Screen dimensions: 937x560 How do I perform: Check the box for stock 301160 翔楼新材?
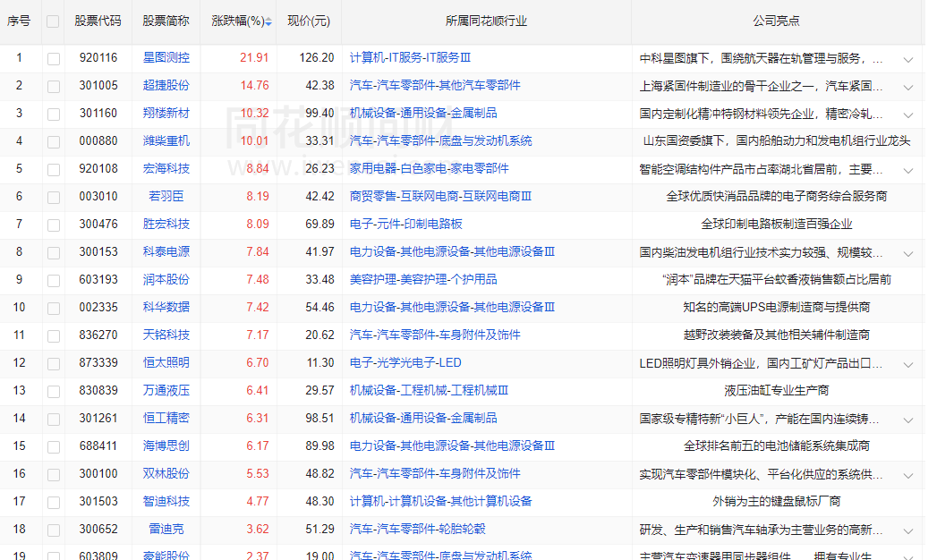click(53, 114)
